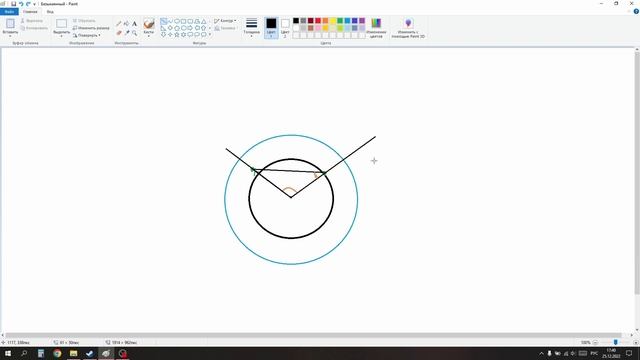Open the shape Outline dropdown

225,20
